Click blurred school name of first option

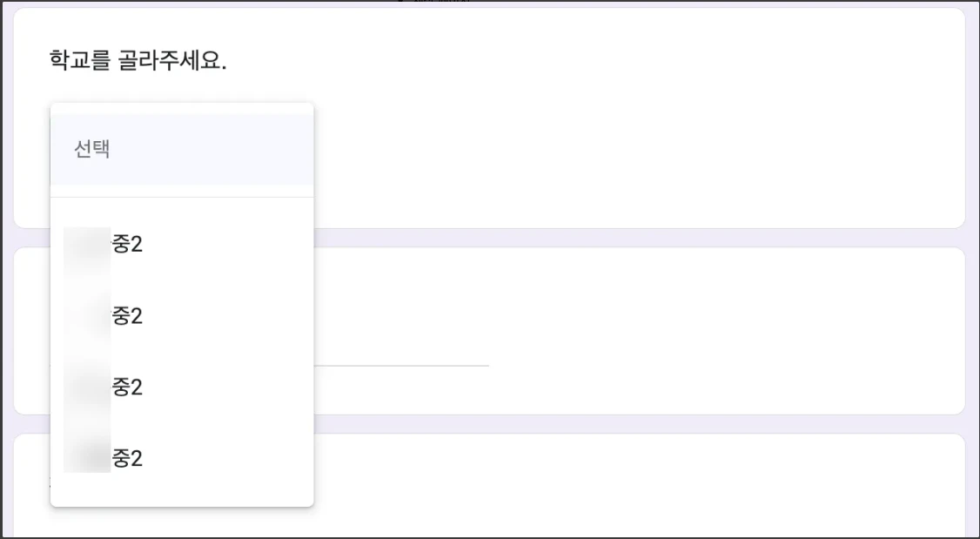[87, 245]
